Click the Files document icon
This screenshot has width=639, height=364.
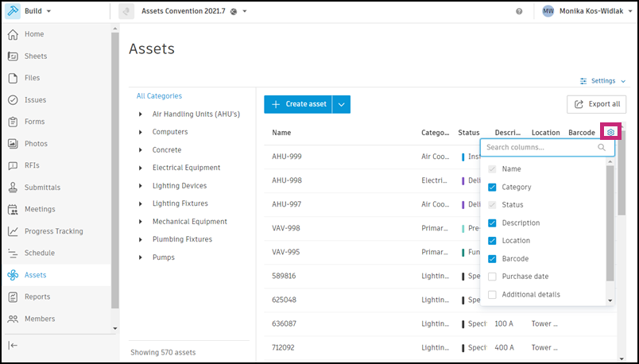click(x=13, y=78)
